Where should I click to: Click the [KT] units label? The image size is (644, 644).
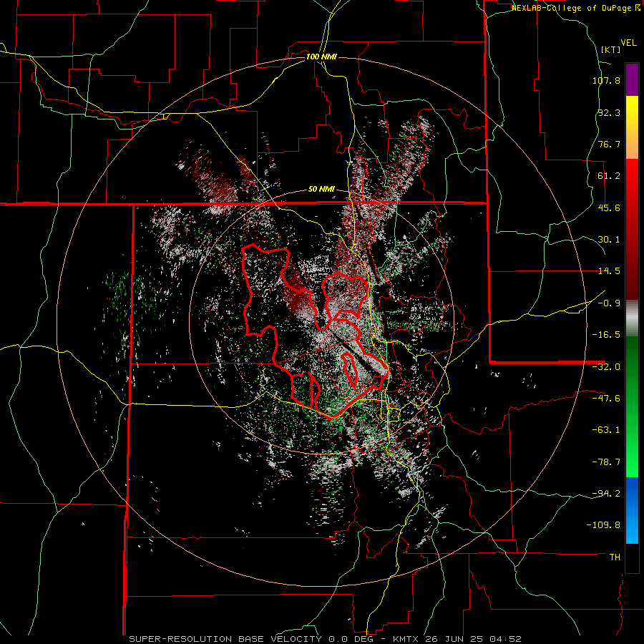610,49
